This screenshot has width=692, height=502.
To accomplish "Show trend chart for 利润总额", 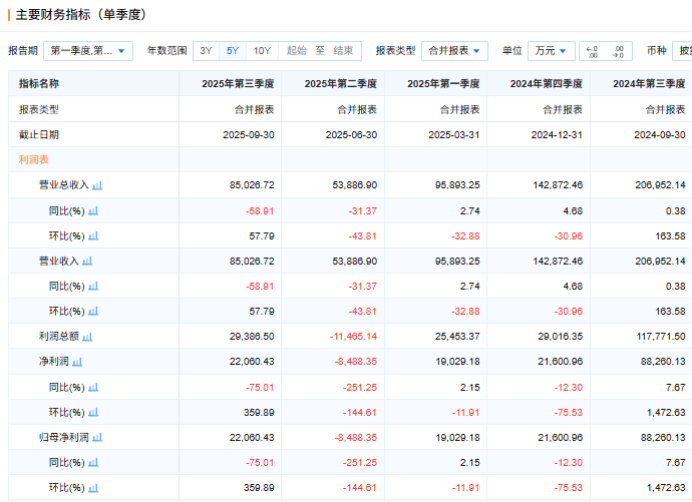I will 87,337.
